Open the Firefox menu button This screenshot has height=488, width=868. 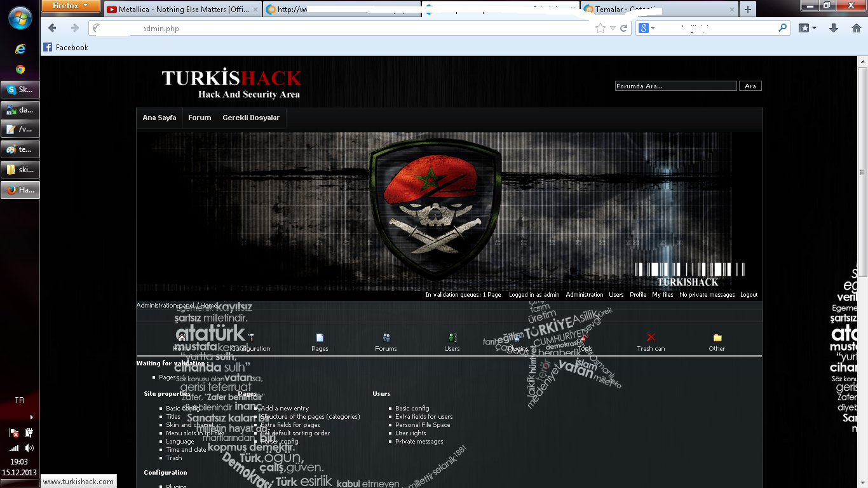(71, 6)
